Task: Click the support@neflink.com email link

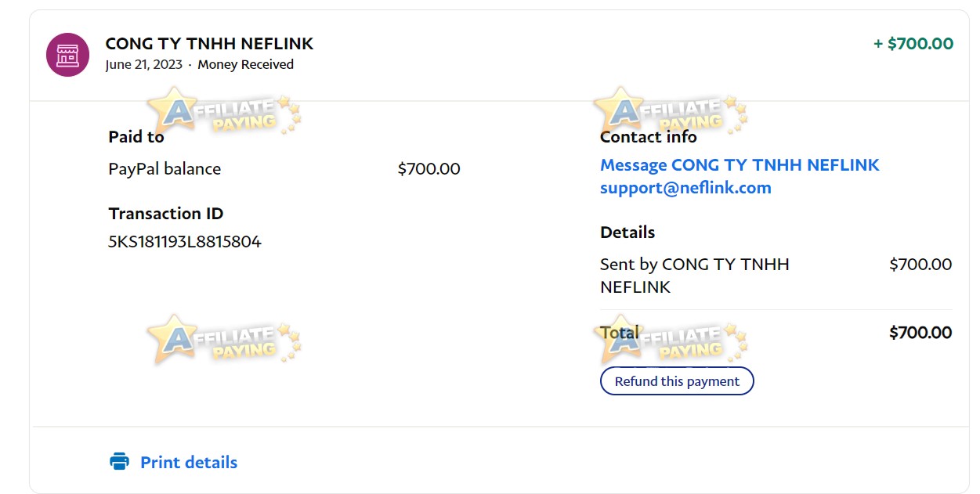Action: tap(685, 188)
